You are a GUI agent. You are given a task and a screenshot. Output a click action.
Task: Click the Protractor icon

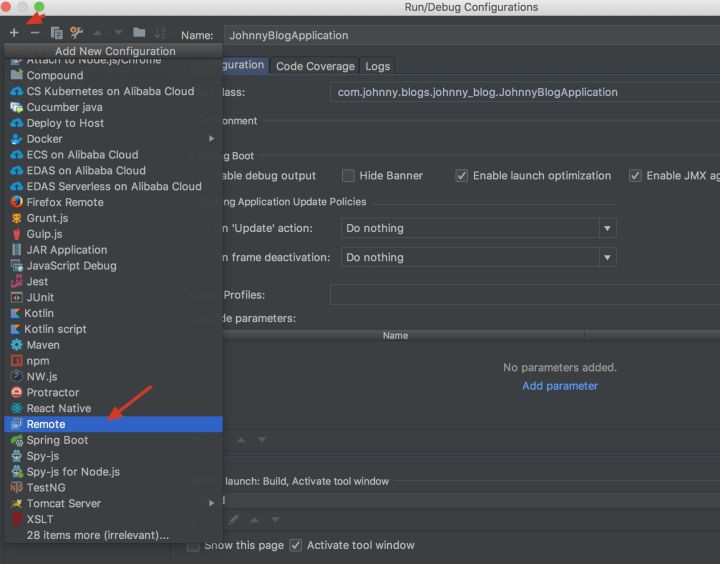pos(17,393)
